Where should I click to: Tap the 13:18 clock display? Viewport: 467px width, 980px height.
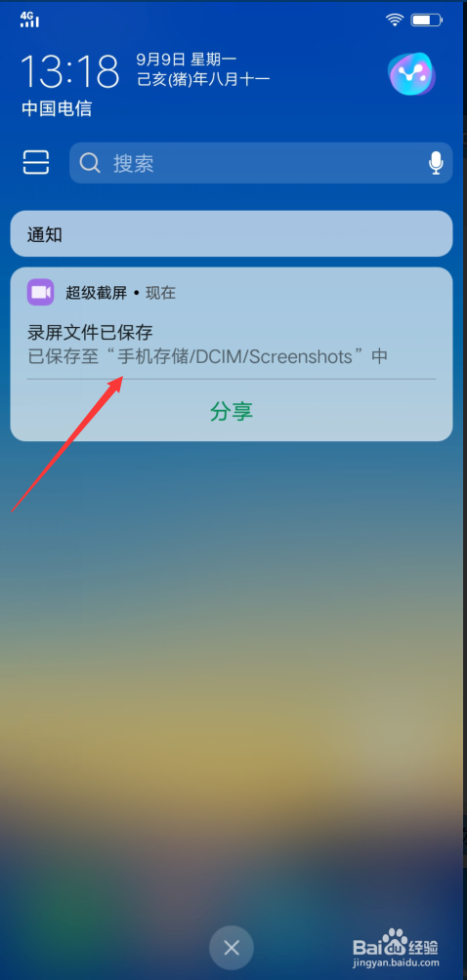coord(70,70)
